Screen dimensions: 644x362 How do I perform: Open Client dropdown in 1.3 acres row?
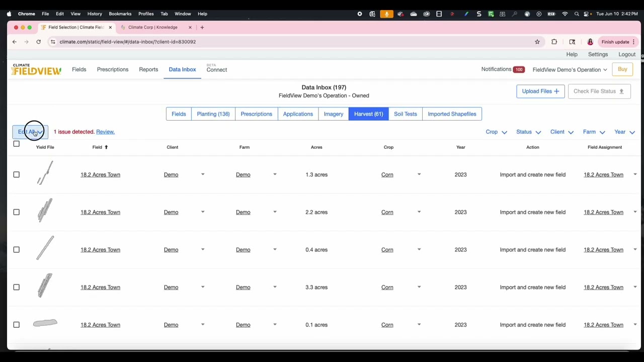203,174
